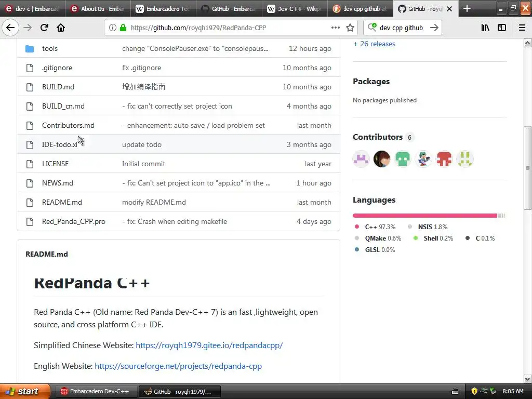
Task: Click file icon beside LICENSE
Action: point(30,164)
